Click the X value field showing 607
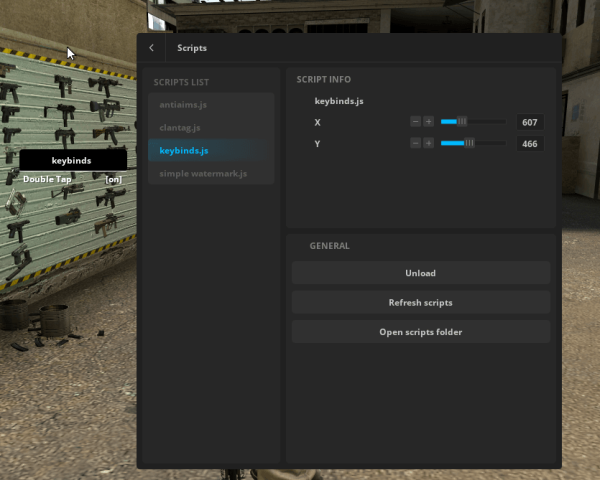Image resolution: width=600 pixels, height=480 pixels. (x=530, y=122)
